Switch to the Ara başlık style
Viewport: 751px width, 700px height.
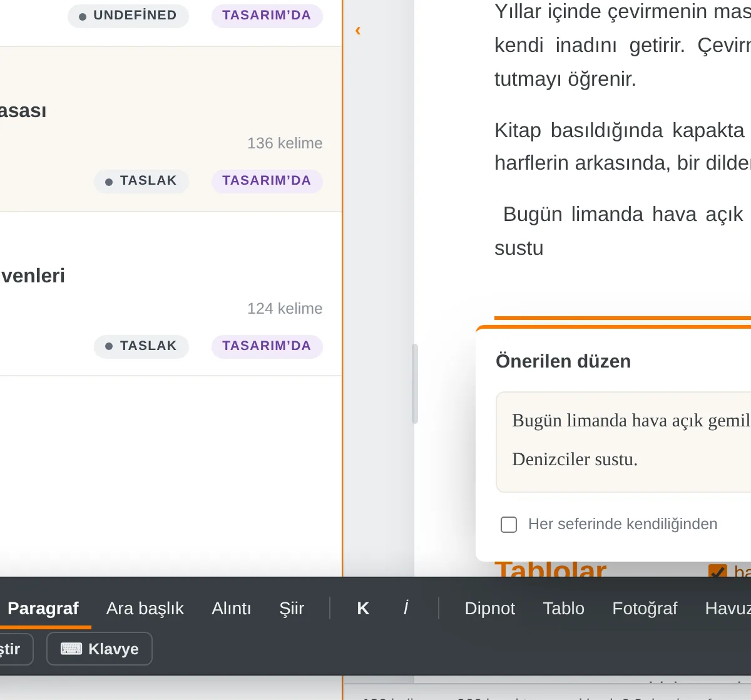pyautogui.click(x=145, y=608)
